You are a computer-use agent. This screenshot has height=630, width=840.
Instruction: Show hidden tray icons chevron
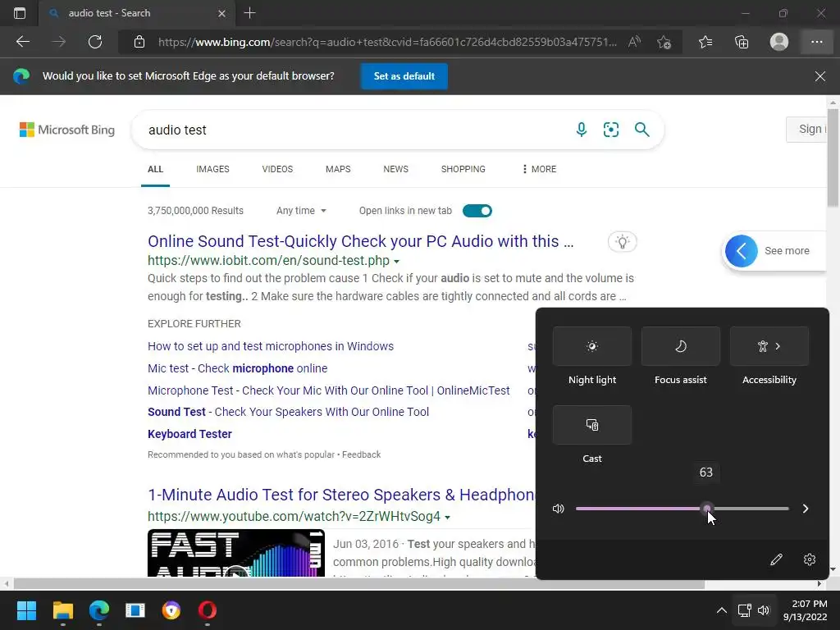click(x=722, y=610)
